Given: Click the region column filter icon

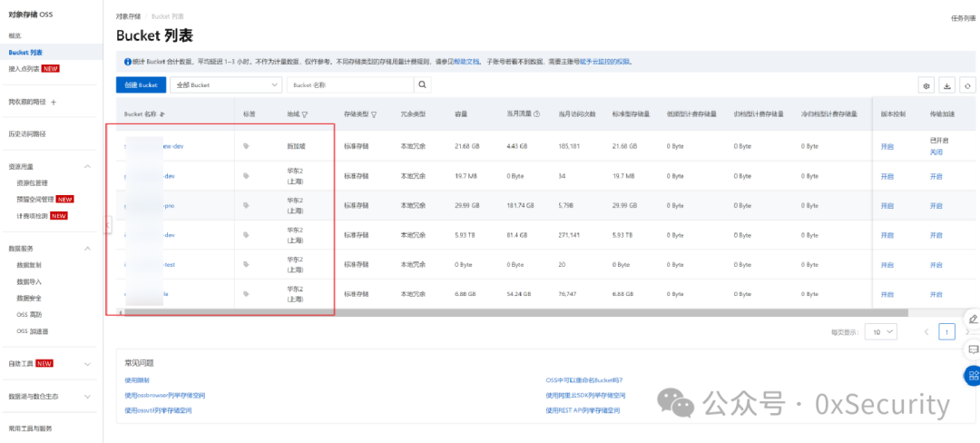Looking at the screenshot, I should click(305, 115).
